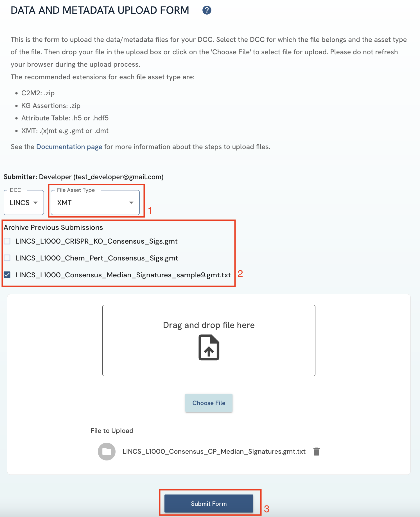Open the XMT File Asset Type combo box
420x517 pixels.
tap(95, 203)
